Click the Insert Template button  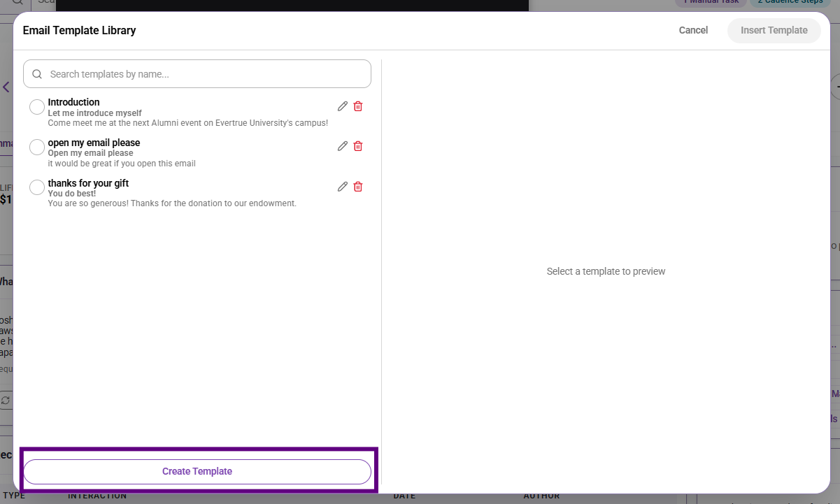pos(774,30)
